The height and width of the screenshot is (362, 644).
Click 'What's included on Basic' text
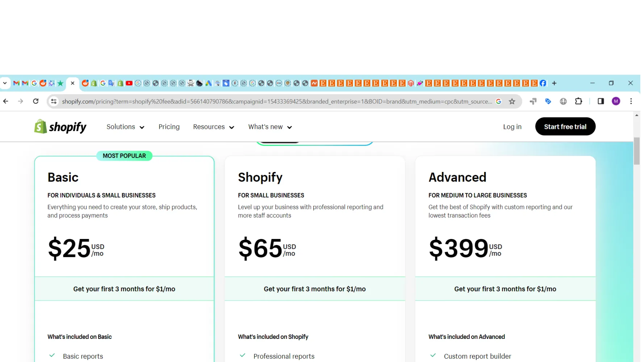click(80, 337)
